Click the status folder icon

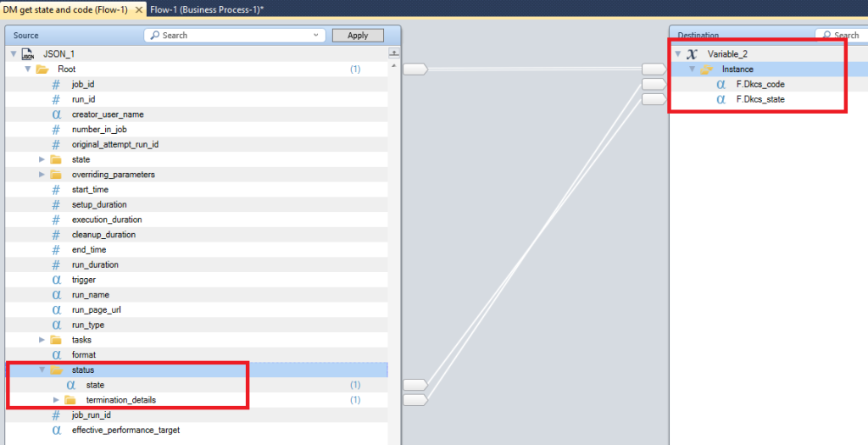(56, 370)
